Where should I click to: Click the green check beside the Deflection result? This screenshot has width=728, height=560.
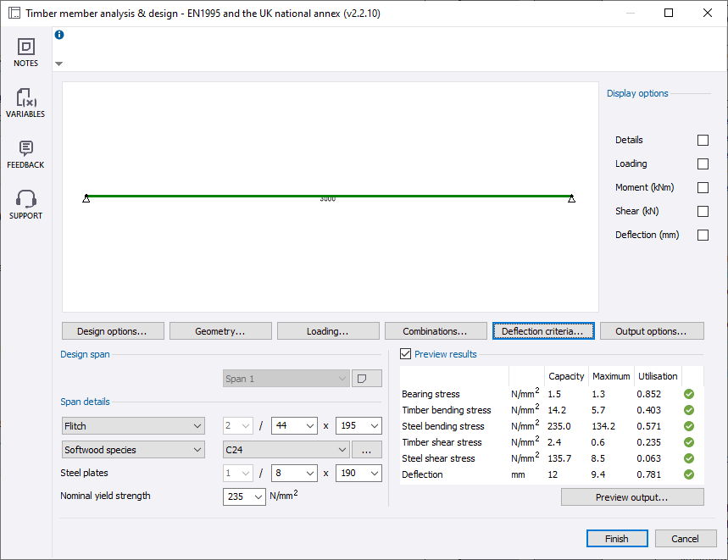pos(688,474)
